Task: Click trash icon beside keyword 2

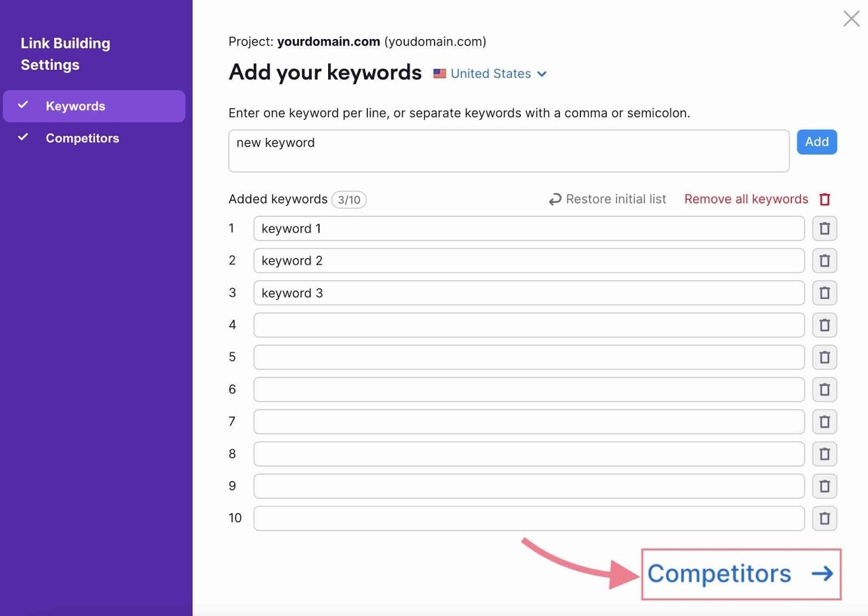Action: (824, 261)
